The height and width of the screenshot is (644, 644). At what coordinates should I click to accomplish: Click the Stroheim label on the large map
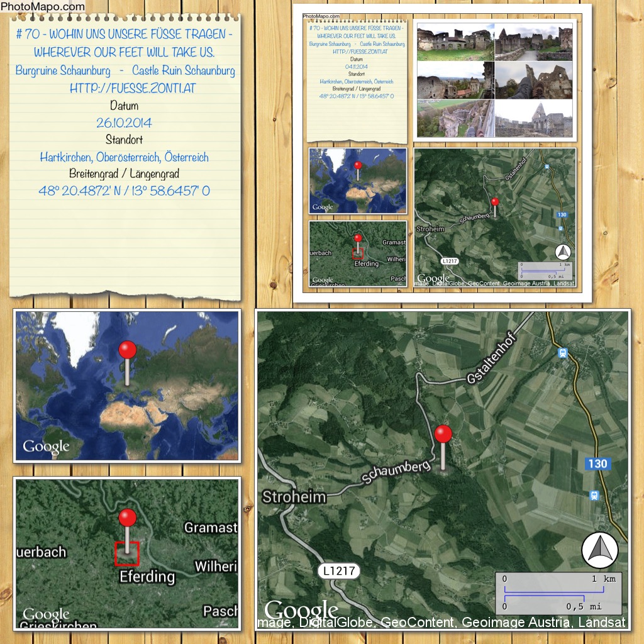(294, 497)
